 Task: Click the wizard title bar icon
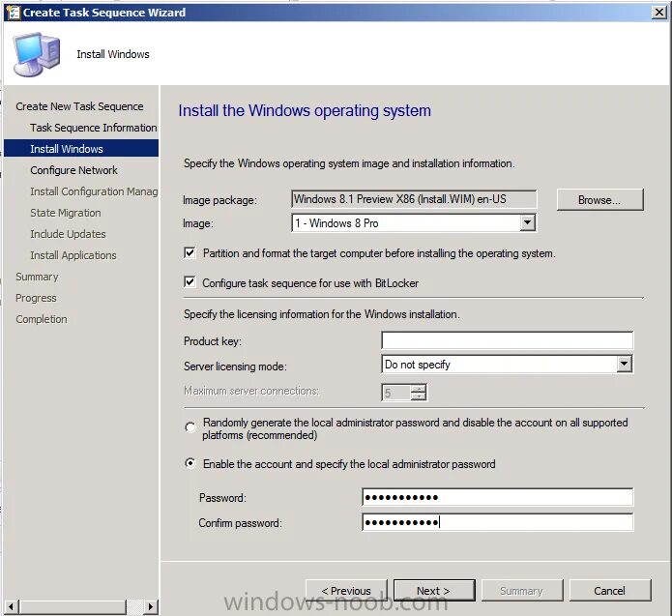[14, 13]
